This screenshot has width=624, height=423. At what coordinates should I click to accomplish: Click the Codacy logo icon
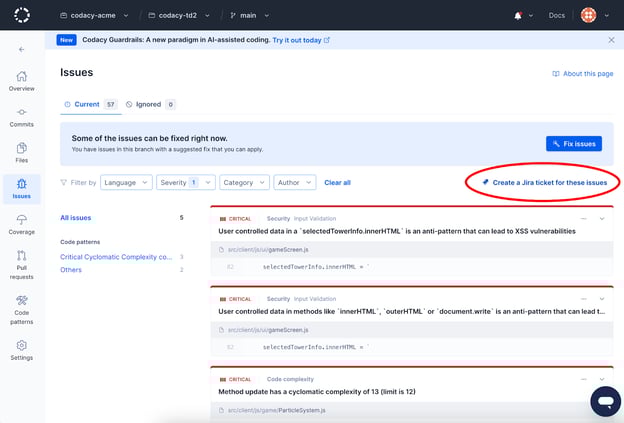coord(22,15)
